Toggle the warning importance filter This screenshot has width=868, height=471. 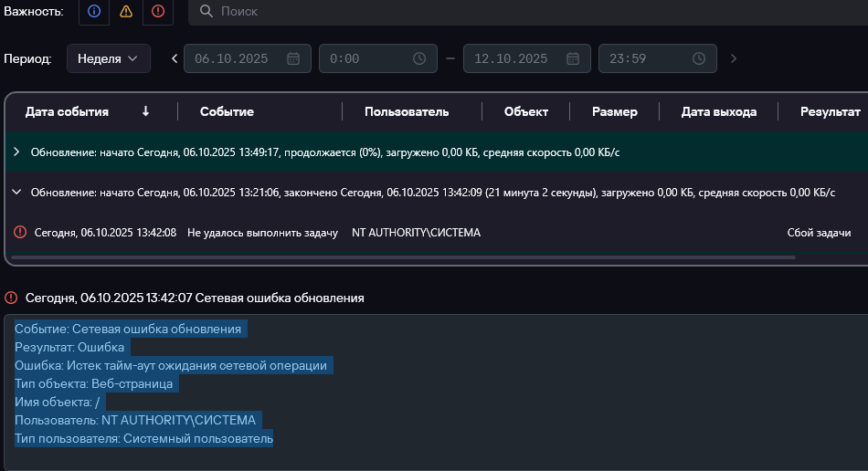tap(126, 11)
